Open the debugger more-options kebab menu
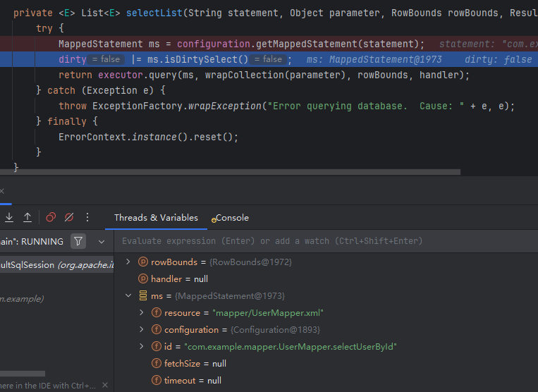The image size is (538, 392). click(x=87, y=217)
